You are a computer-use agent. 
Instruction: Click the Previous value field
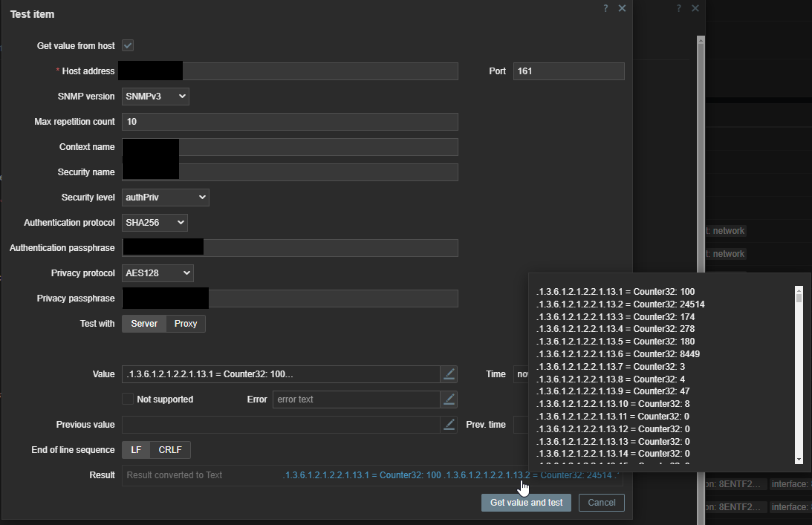click(282, 425)
